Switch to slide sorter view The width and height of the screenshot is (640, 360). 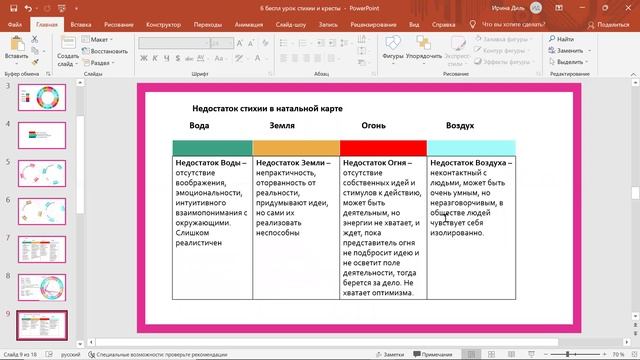[491, 354]
